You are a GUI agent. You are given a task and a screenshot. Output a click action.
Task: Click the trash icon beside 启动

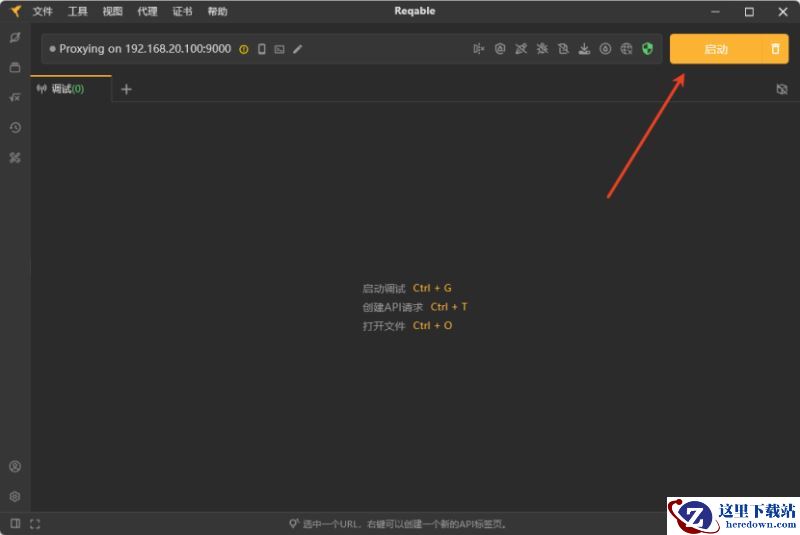(775, 49)
